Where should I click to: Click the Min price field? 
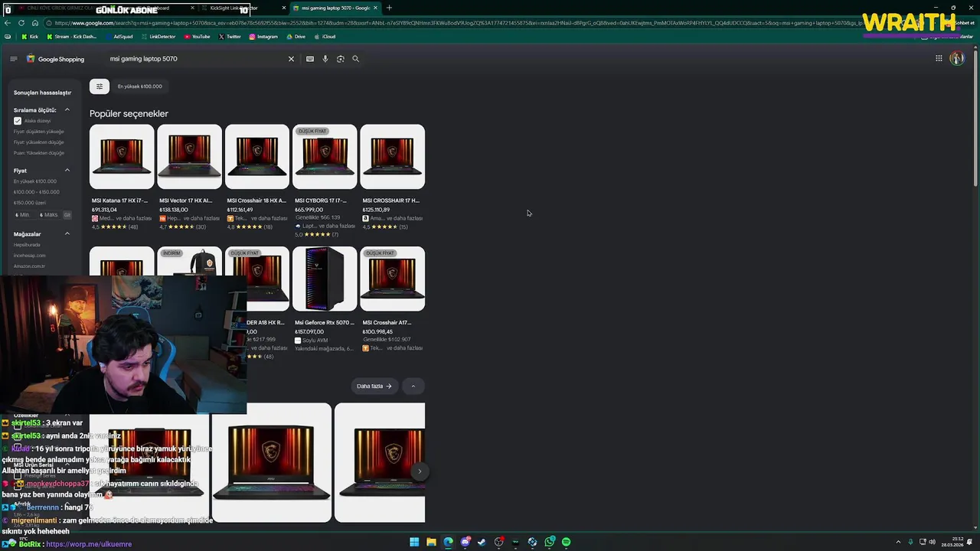pos(24,215)
